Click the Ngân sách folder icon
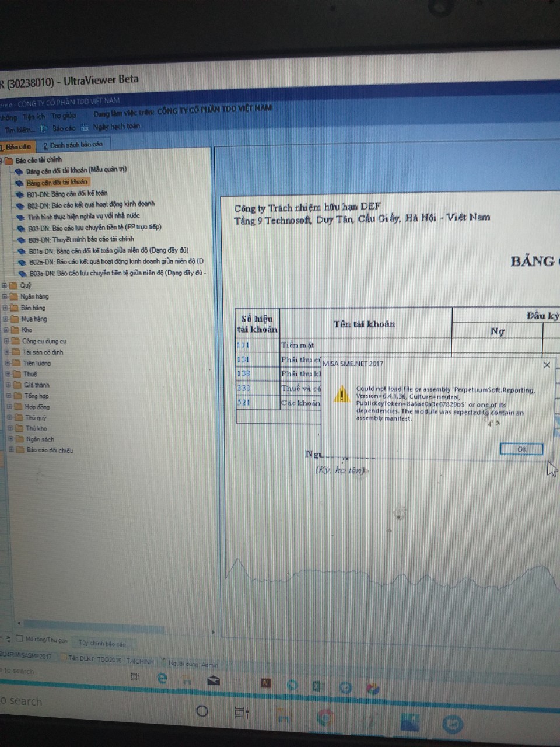This screenshot has width=560, height=747. coord(20,439)
